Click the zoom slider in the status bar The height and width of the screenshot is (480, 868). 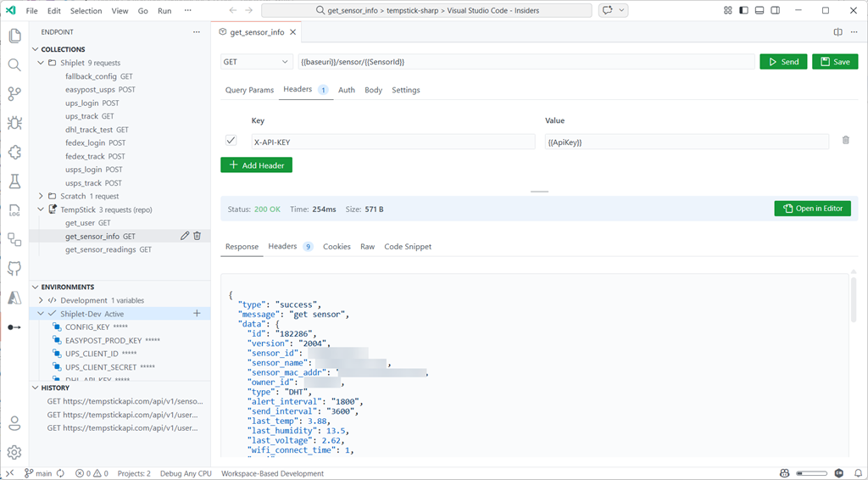pyautogui.click(x=811, y=473)
